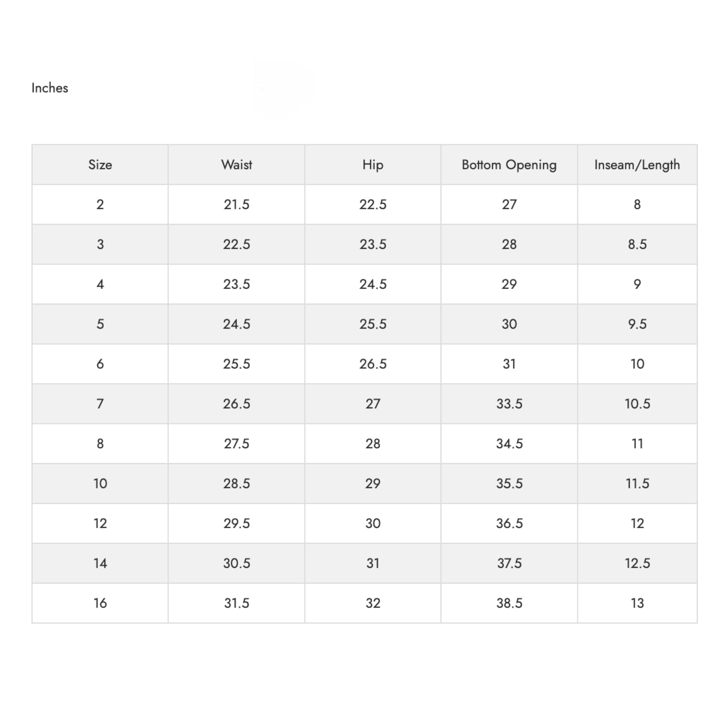Select the Hip column header

[373, 165]
